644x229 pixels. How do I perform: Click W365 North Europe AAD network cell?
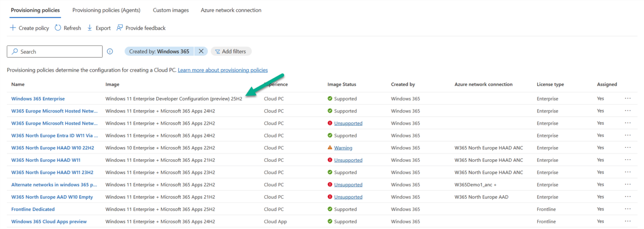tap(481, 197)
